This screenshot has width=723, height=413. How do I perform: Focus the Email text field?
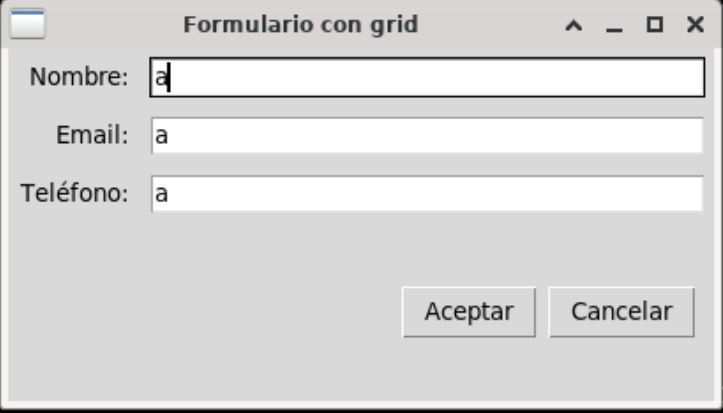428,136
